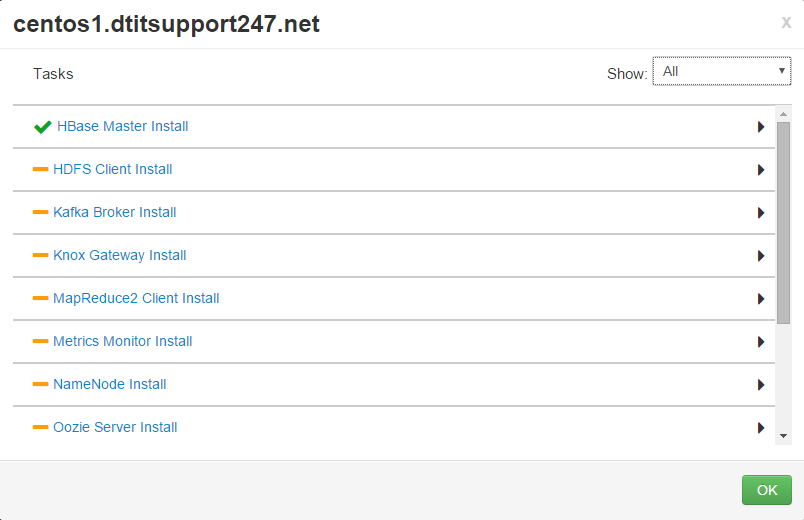Open the NameNode Install task link
This screenshot has width=804, height=520.
[x=110, y=384]
